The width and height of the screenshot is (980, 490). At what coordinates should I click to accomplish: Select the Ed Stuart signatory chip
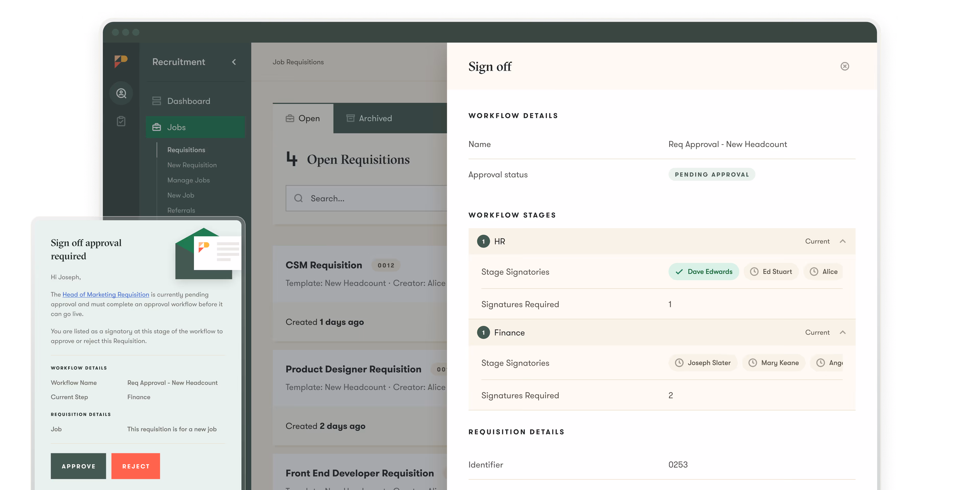click(x=771, y=272)
